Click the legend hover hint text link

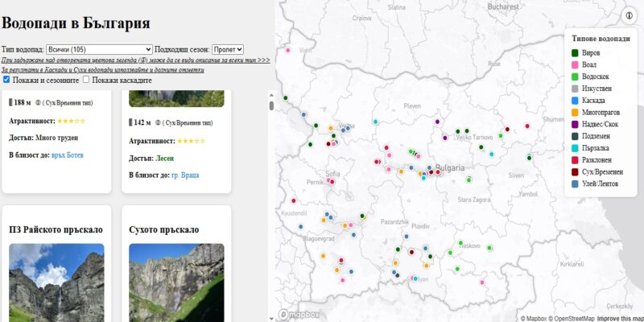pos(135,60)
